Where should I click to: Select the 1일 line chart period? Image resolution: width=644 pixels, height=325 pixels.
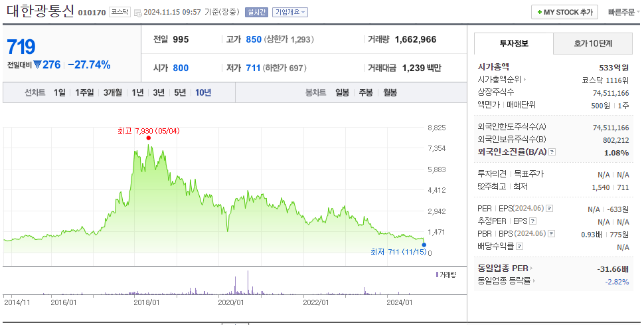tap(60, 92)
